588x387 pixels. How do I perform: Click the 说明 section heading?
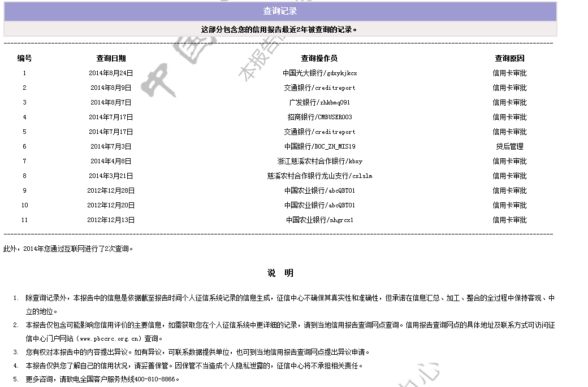pyautogui.click(x=280, y=273)
